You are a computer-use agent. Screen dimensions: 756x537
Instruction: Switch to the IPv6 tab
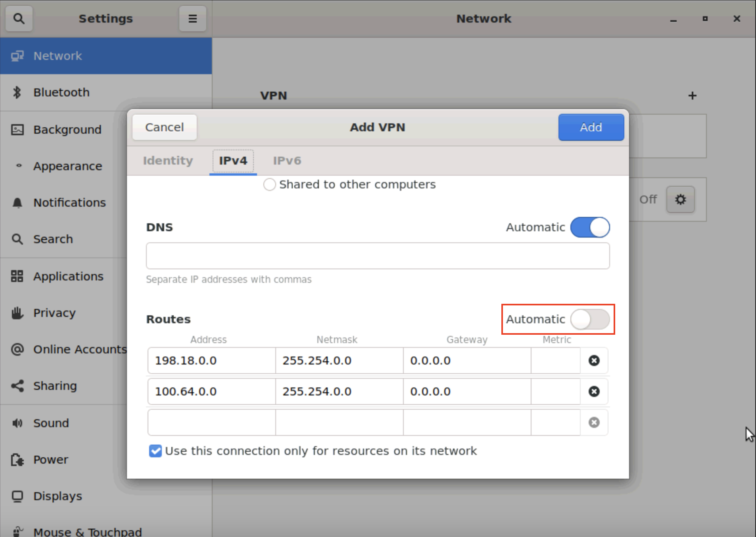click(x=287, y=161)
